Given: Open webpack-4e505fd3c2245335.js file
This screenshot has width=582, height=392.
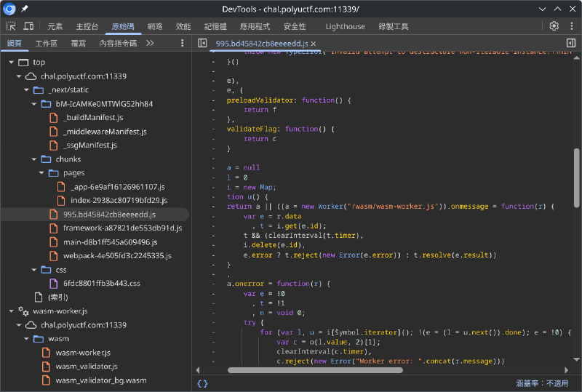Looking at the screenshot, I should coord(117,256).
